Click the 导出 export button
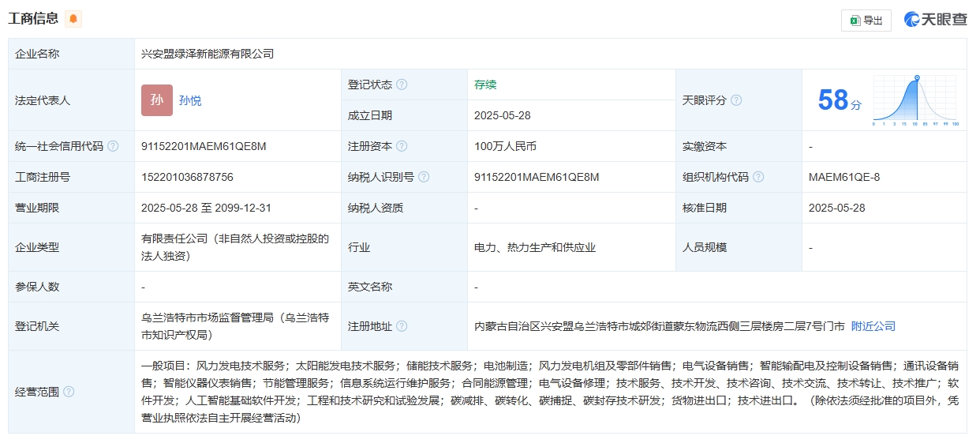The height and width of the screenshot is (447, 980). pyautogui.click(x=866, y=21)
